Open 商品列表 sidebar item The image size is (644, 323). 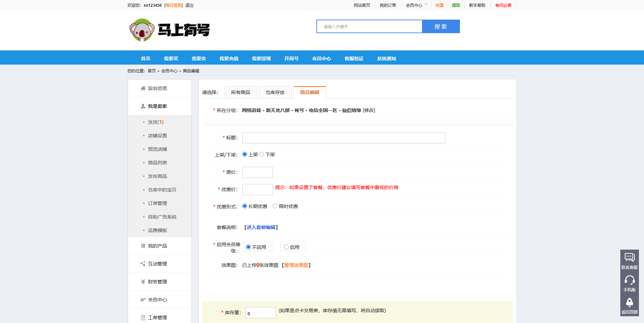157,163
